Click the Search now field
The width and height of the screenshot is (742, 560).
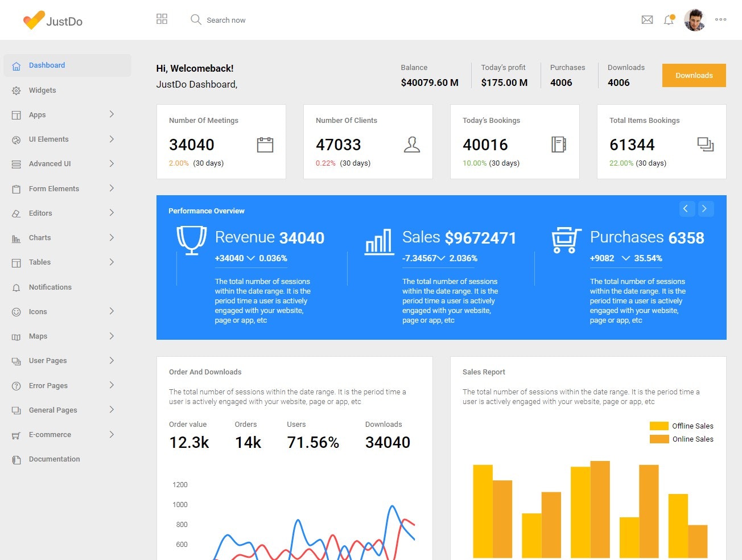226,20
